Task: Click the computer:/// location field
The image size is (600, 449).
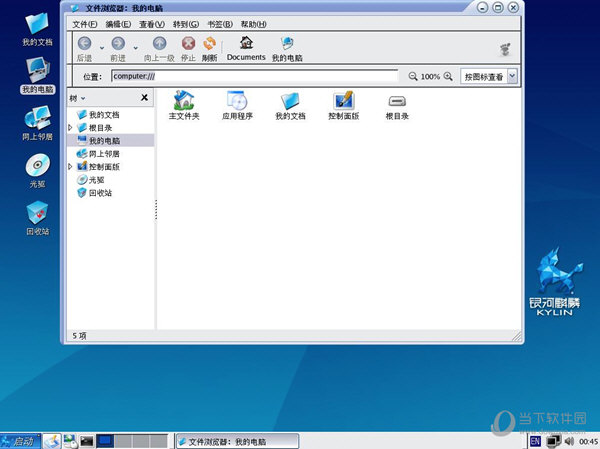Action: (254, 76)
